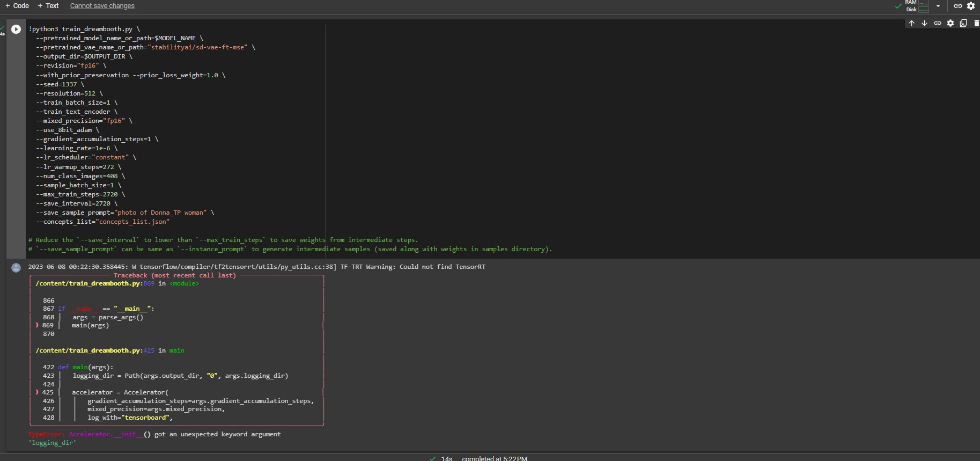Screen dimensions: 980x461
Task: Mirror the cell in a tab
Action: coord(963,23)
